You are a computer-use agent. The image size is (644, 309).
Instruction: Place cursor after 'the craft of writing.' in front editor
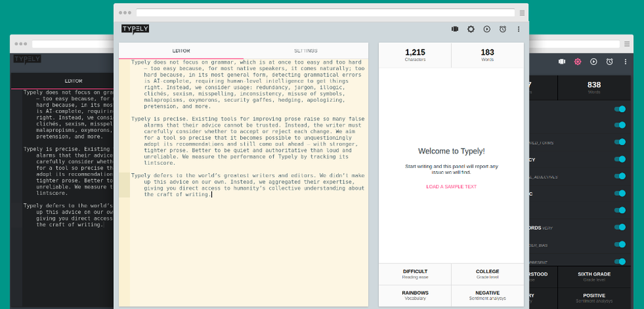pyautogui.click(x=211, y=194)
